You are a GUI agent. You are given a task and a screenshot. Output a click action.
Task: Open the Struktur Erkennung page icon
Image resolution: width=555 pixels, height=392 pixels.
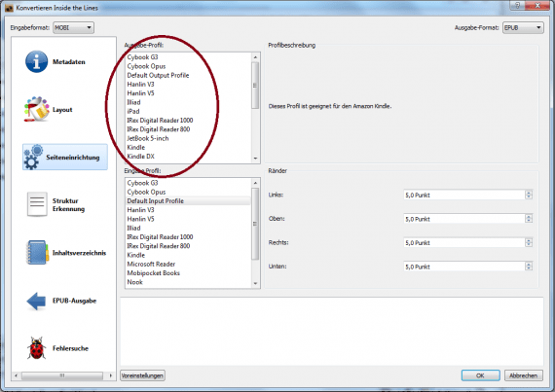pyautogui.click(x=37, y=204)
